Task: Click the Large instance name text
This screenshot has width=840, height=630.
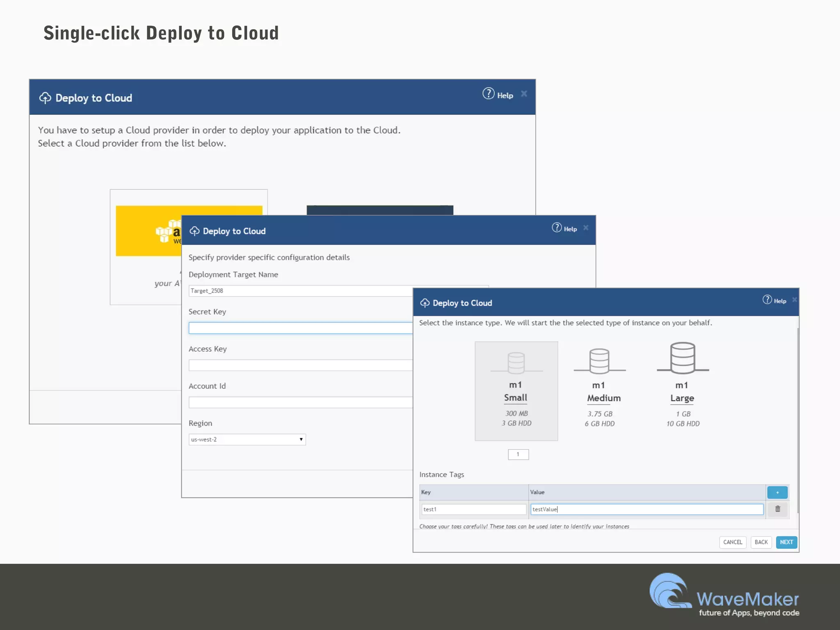Action: click(x=682, y=398)
